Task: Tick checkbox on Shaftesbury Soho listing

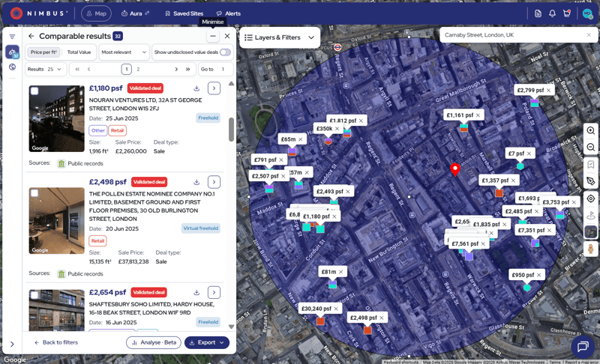Action: coord(34,295)
